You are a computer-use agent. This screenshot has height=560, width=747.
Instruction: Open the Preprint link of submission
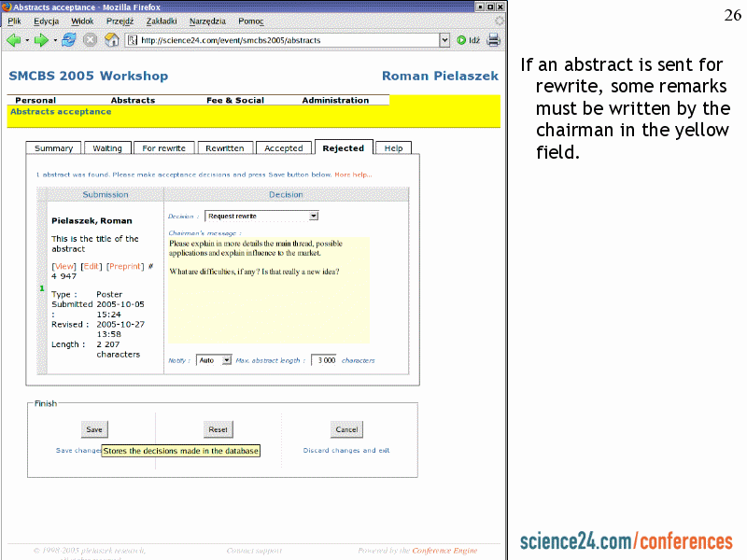point(125,266)
